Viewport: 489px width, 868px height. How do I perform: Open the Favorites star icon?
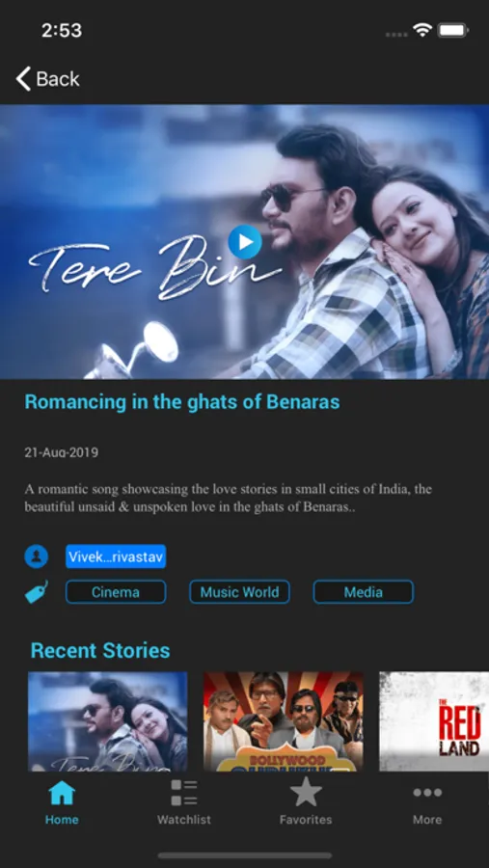(x=306, y=792)
